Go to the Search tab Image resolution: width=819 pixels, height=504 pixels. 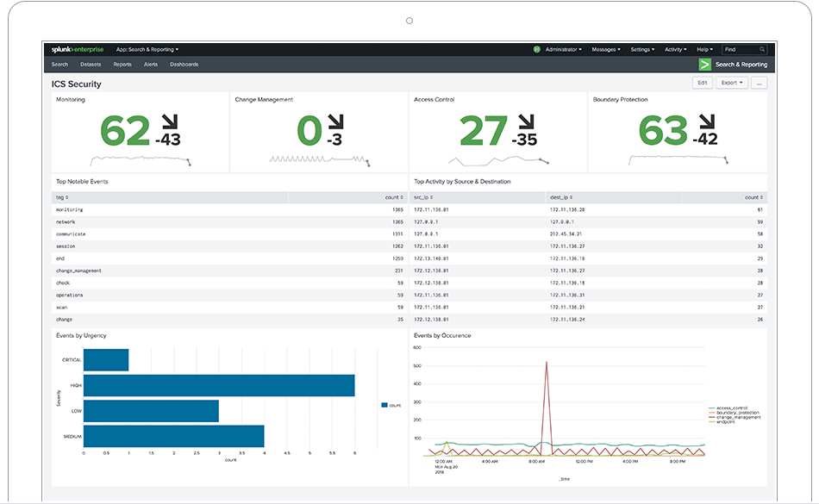59,65
